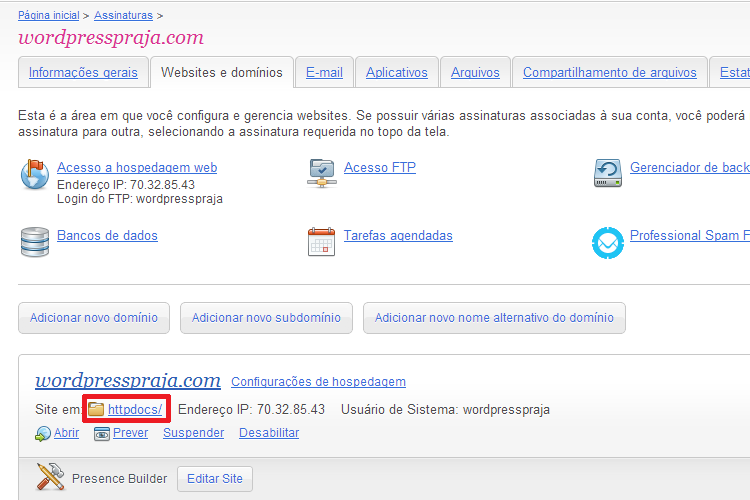Go to the Arquivos tab
Image resolution: width=750 pixels, height=500 pixels.
coord(475,72)
